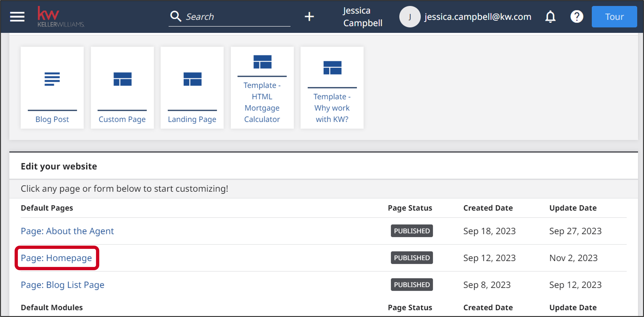Click the Jessica Campbell name
Viewport: 644px width, 317px height.
point(363,17)
